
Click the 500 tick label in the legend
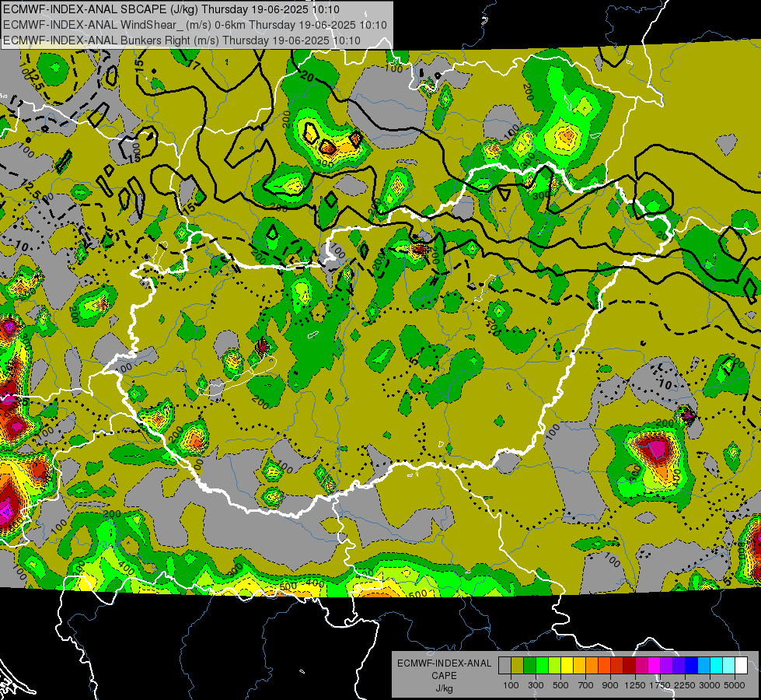click(560, 685)
